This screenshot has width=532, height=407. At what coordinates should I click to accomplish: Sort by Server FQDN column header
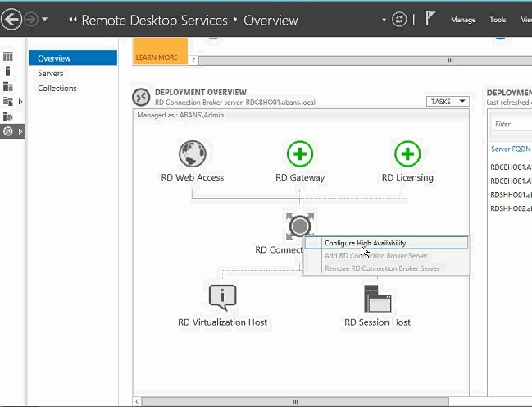pyautogui.click(x=511, y=149)
